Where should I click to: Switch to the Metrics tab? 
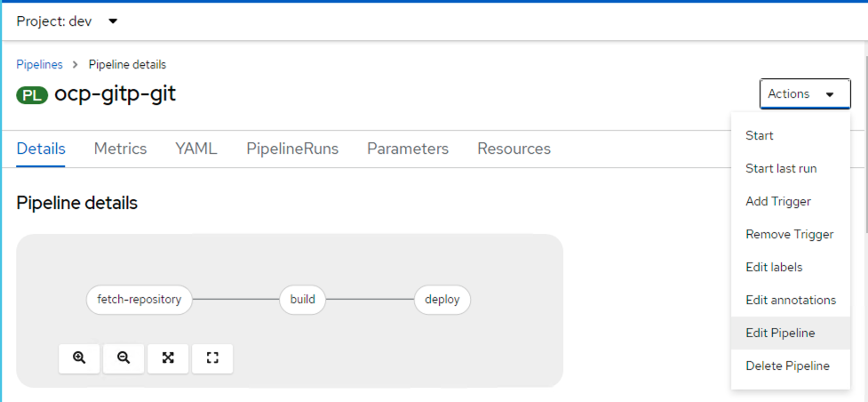[x=120, y=149]
